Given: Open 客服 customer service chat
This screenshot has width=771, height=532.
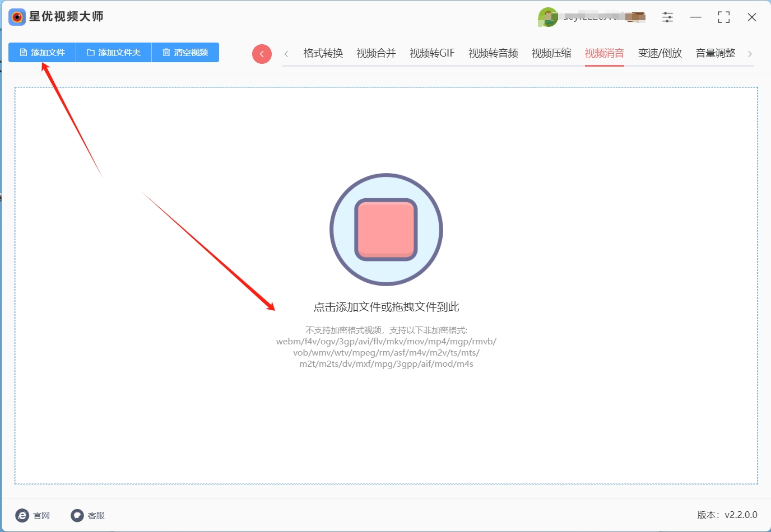Looking at the screenshot, I should click(x=88, y=515).
